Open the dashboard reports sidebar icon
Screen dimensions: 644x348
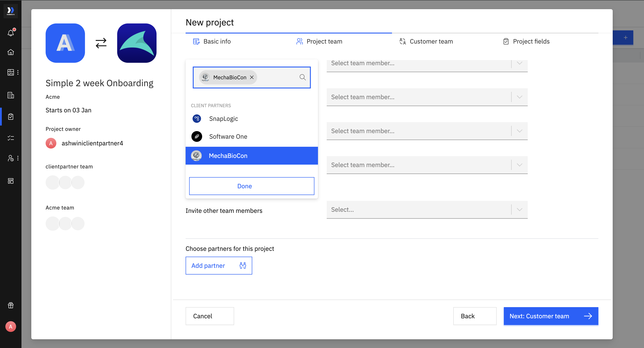pyautogui.click(x=11, y=72)
